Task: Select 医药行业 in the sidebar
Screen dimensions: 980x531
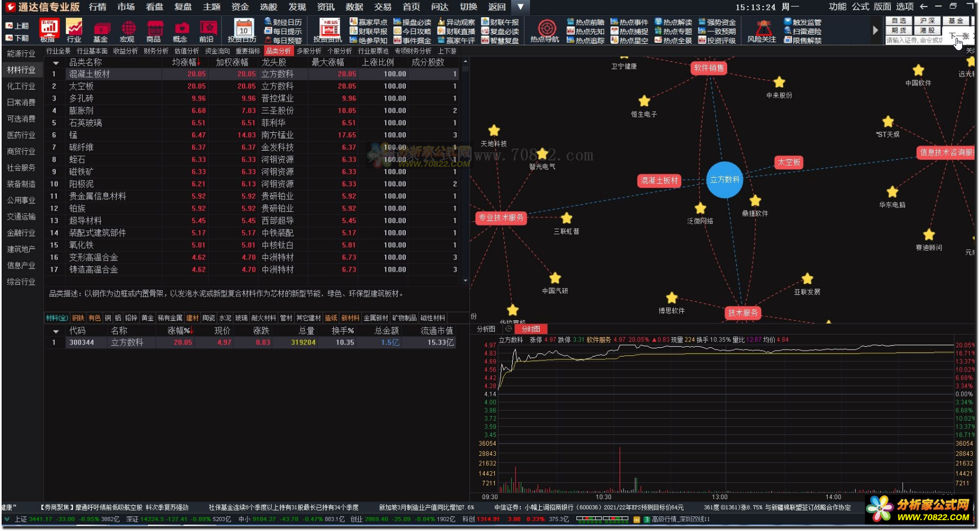Action: click(22, 135)
